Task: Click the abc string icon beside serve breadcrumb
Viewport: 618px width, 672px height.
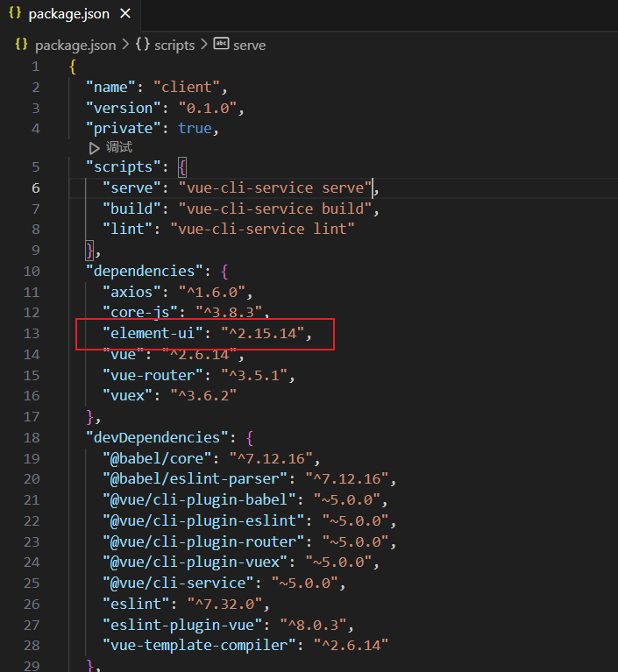Action: [221, 45]
